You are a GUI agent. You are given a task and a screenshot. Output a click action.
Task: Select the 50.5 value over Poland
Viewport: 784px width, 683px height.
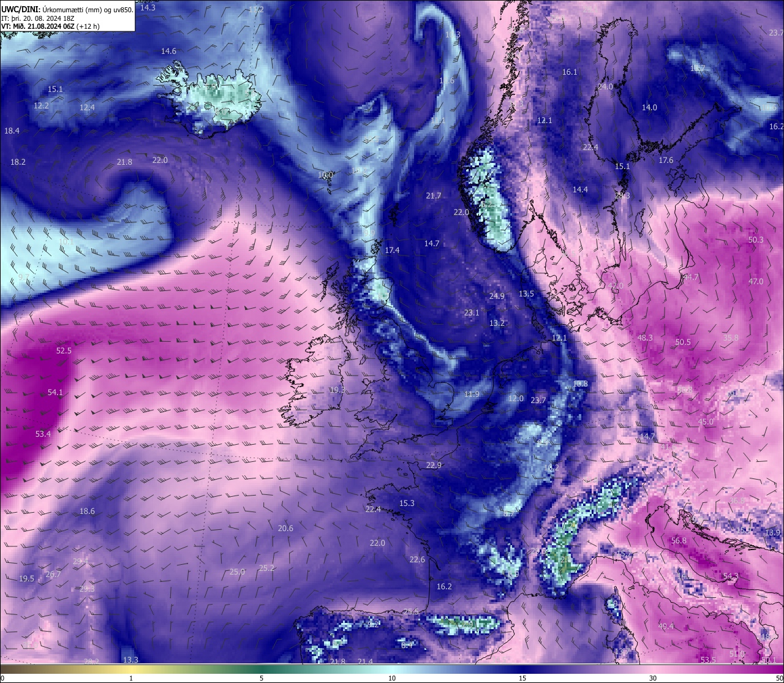coord(683,342)
